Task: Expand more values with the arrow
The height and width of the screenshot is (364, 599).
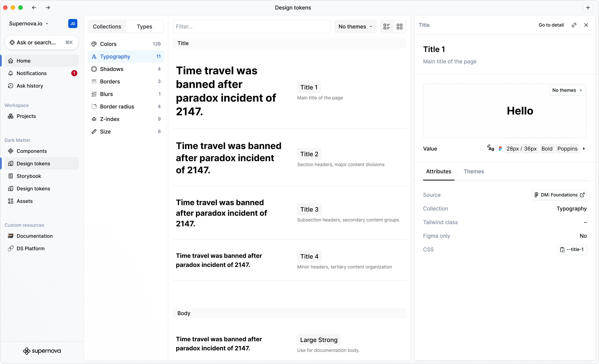Action: tap(584, 149)
